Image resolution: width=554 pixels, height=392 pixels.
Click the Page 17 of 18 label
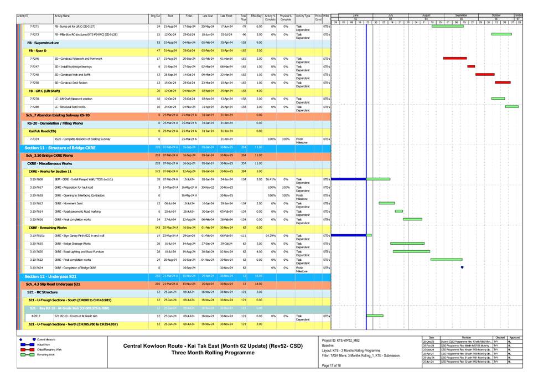(332, 366)
